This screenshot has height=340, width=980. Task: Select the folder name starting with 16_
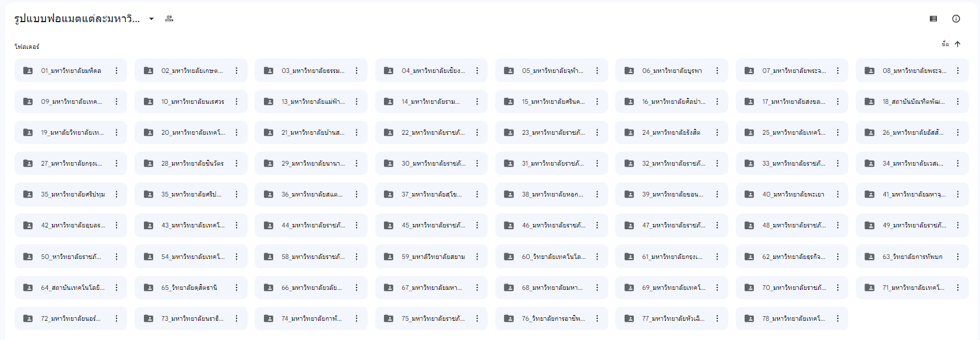[674, 101]
